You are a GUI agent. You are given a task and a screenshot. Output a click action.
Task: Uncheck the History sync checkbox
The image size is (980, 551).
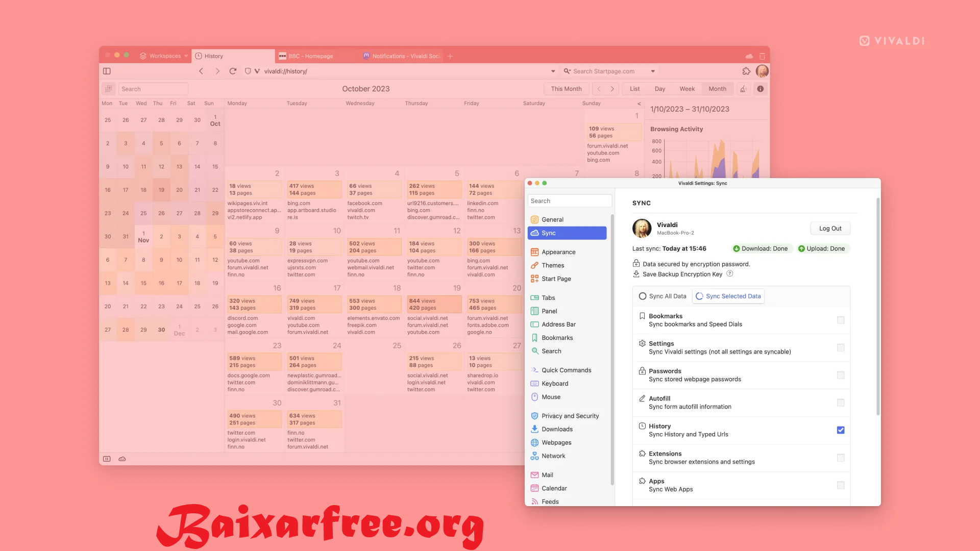840,430
